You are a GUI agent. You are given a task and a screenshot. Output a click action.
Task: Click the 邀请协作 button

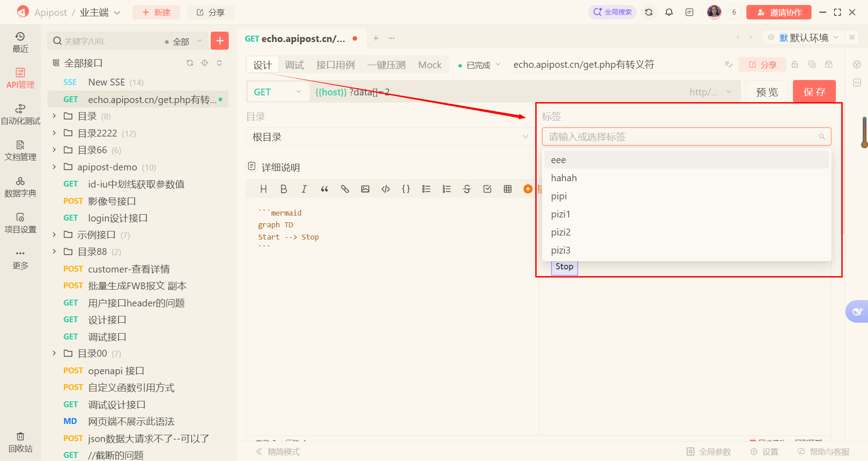tap(779, 12)
